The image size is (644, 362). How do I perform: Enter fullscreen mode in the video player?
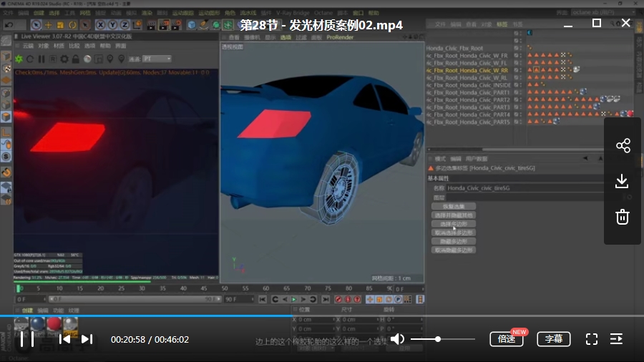pos(592,339)
